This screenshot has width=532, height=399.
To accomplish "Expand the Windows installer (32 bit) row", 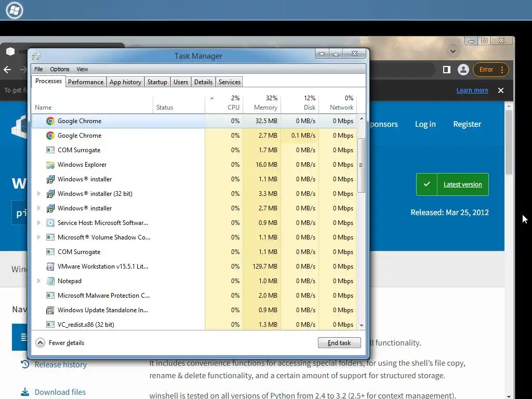I will pyautogui.click(x=38, y=194).
